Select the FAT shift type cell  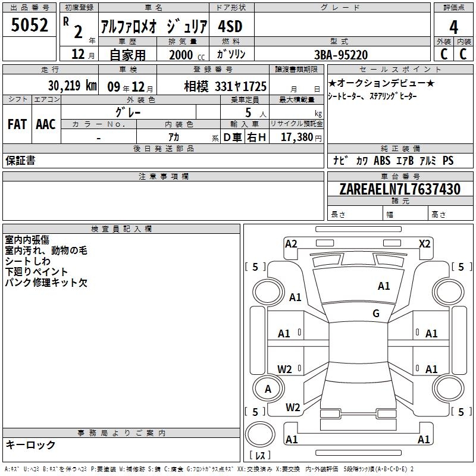(x=17, y=124)
